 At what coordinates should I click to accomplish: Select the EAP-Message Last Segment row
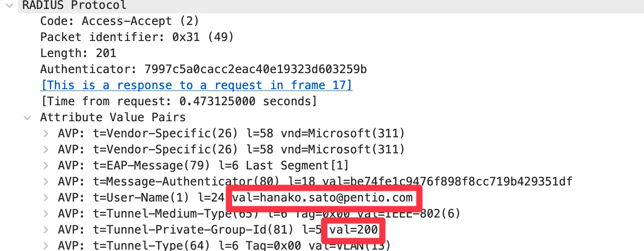click(x=203, y=165)
